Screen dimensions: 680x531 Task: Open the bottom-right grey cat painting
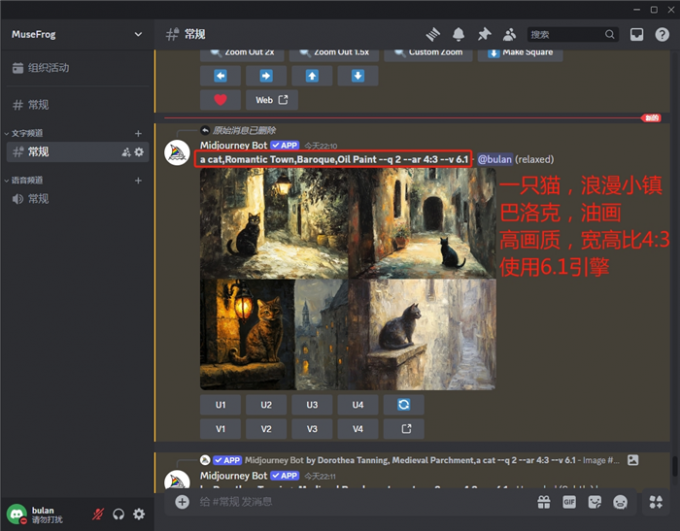point(422,334)
